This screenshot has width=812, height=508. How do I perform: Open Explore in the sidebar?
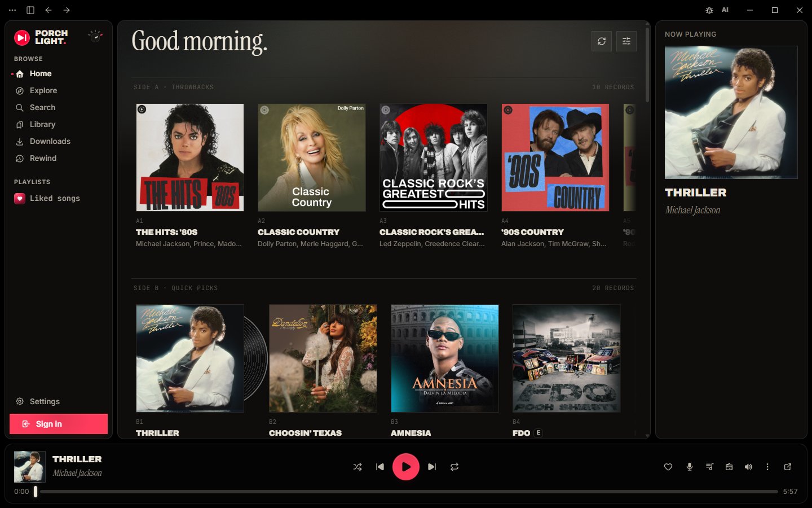(x=59, y=91)
